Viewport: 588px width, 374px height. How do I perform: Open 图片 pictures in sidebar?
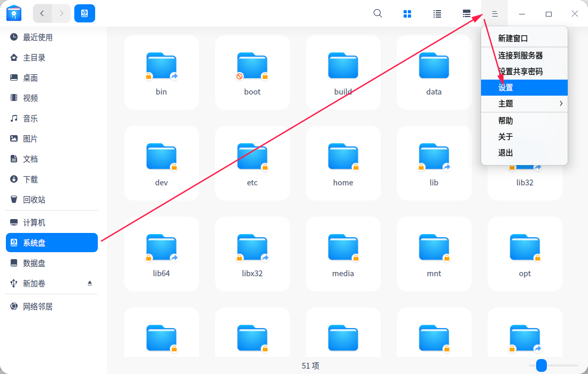tap(52, 139)
